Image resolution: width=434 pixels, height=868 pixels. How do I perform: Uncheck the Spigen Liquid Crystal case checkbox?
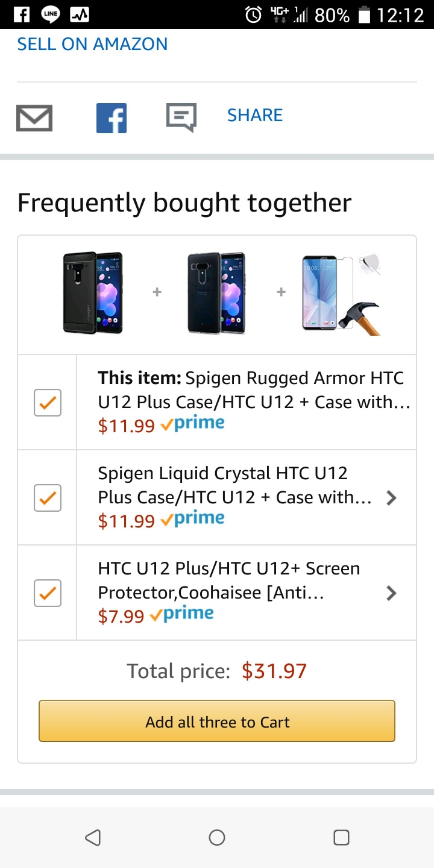coord(48,498)
